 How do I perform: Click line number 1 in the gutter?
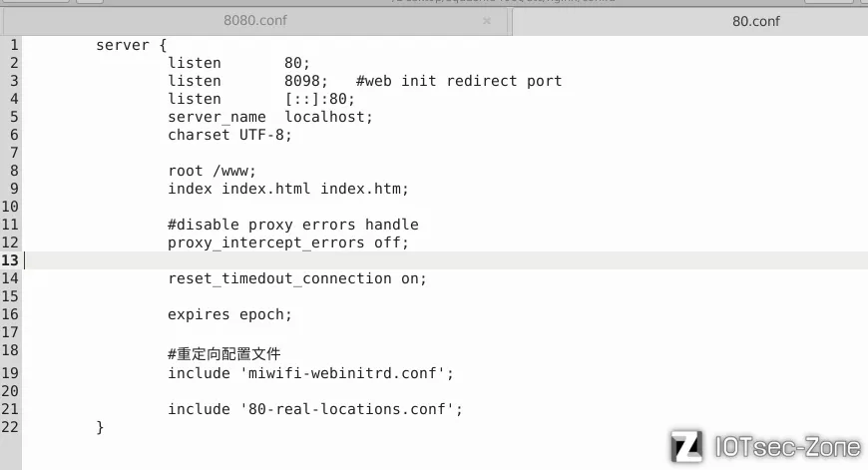[14, 45]
